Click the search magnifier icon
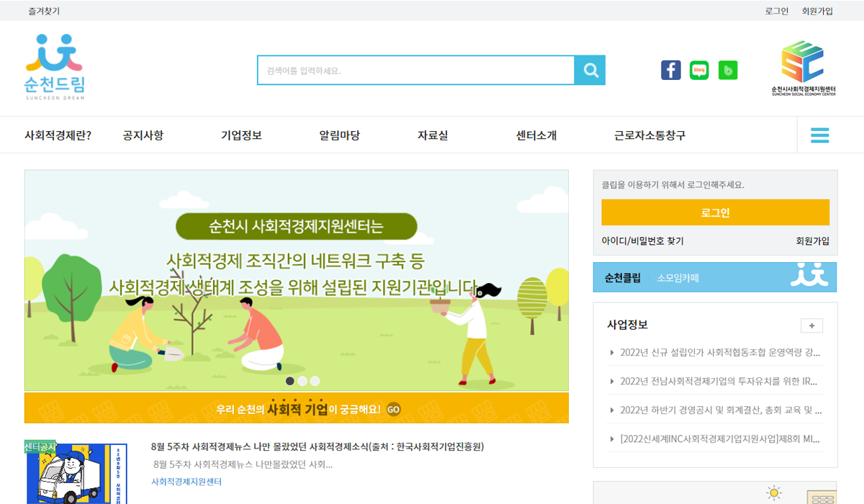The width and height of the screenshot is (864, 504). tap(590, 70)
